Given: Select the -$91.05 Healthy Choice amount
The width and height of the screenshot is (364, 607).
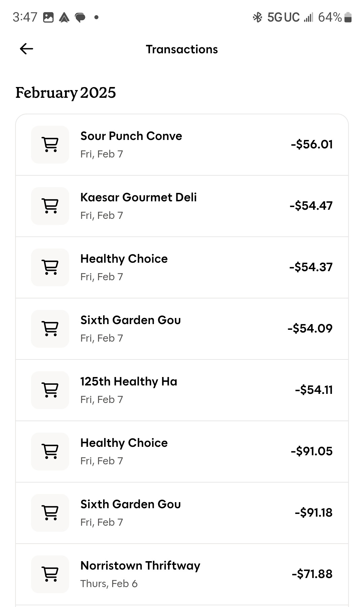Looking at the screenshot, I should pos(311,451).
